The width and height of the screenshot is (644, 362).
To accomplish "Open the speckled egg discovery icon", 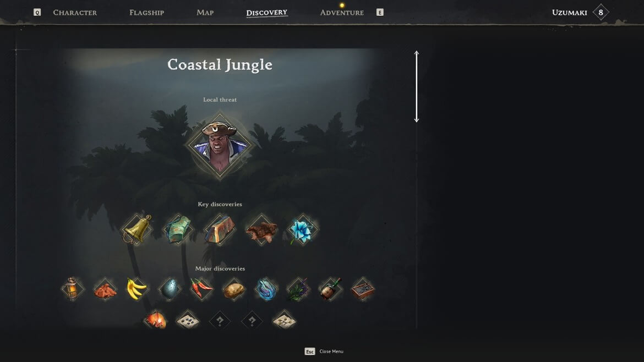I will point(169,289).
